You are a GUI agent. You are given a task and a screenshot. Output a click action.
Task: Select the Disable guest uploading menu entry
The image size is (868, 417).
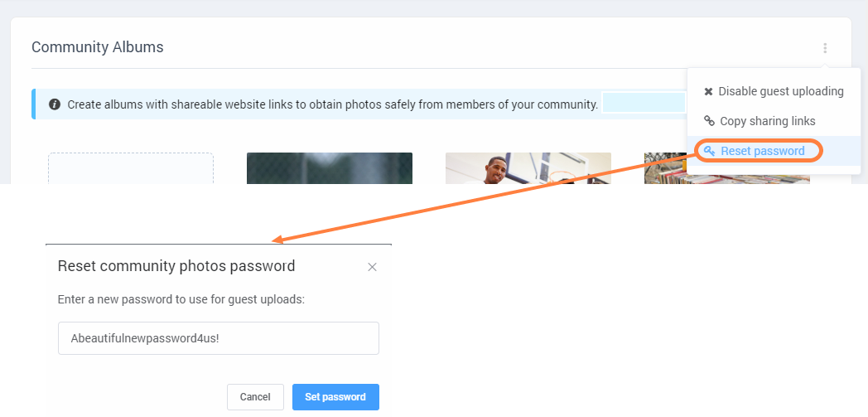[x=774, y=91]
